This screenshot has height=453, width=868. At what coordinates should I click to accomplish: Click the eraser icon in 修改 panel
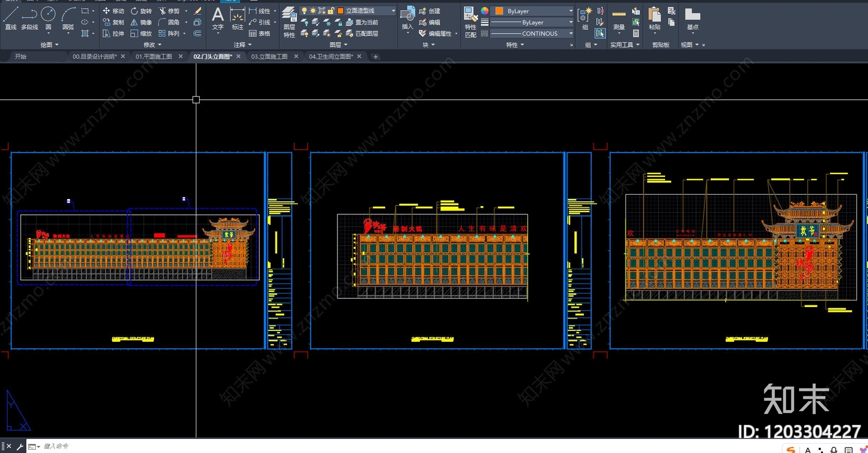coord(197,11)
